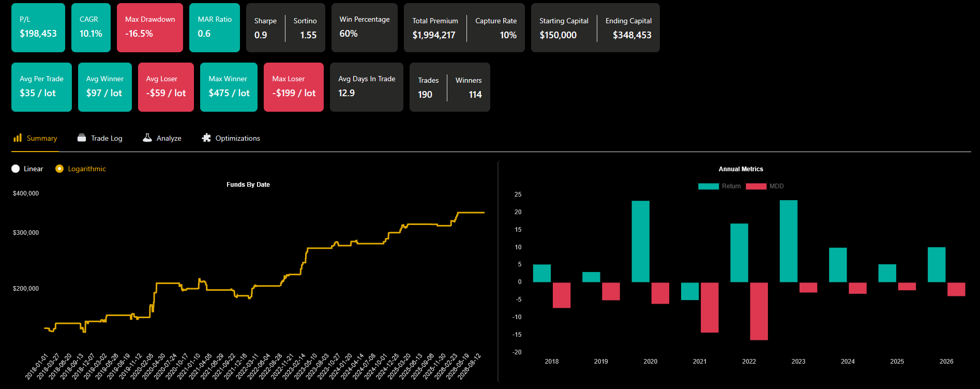
Task: Click the Avg Per Trade $35 card
Action: pos(41,87)
